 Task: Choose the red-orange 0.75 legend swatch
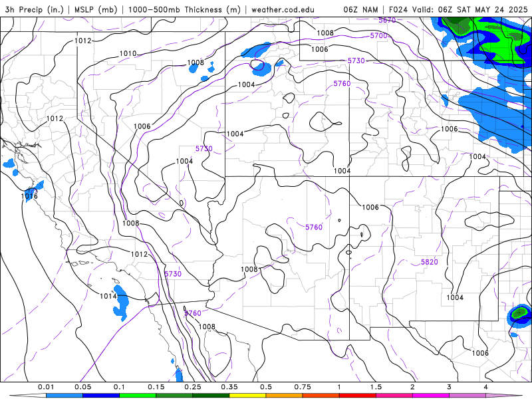tap(321, 396)
